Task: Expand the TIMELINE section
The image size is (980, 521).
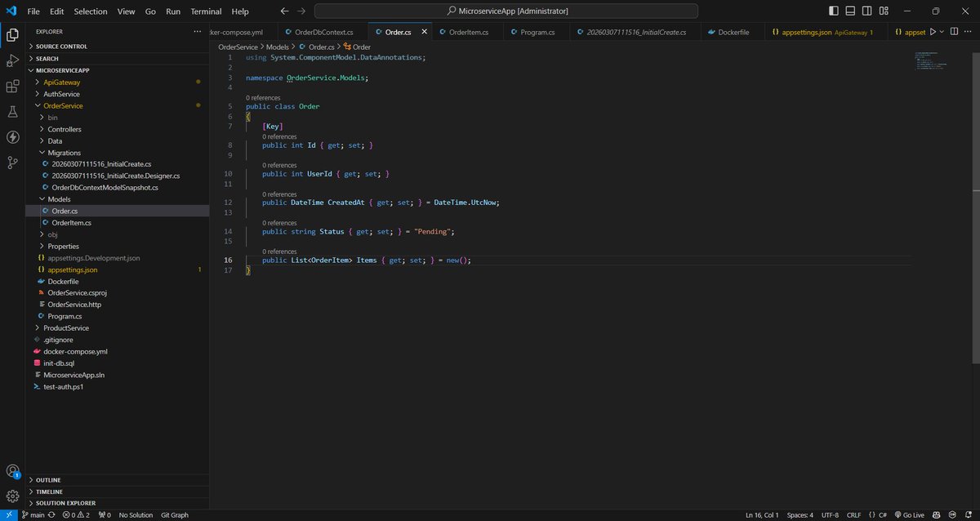Action: coord(117,492)
